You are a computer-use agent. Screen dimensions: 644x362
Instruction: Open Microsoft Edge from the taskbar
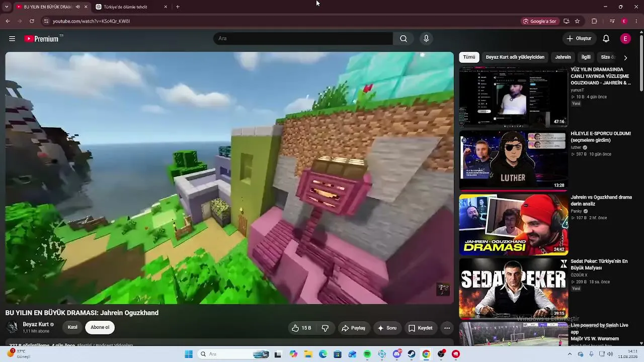pyautogui.click(x=323, y=354)
